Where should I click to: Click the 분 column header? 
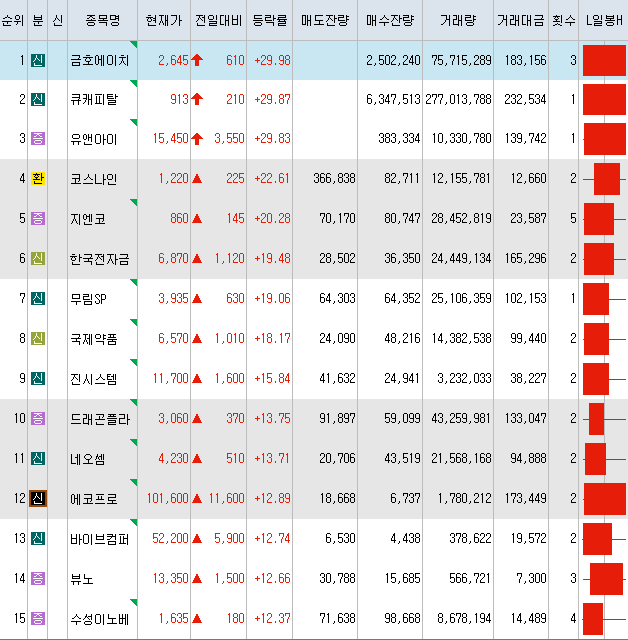tap(38, 20)
